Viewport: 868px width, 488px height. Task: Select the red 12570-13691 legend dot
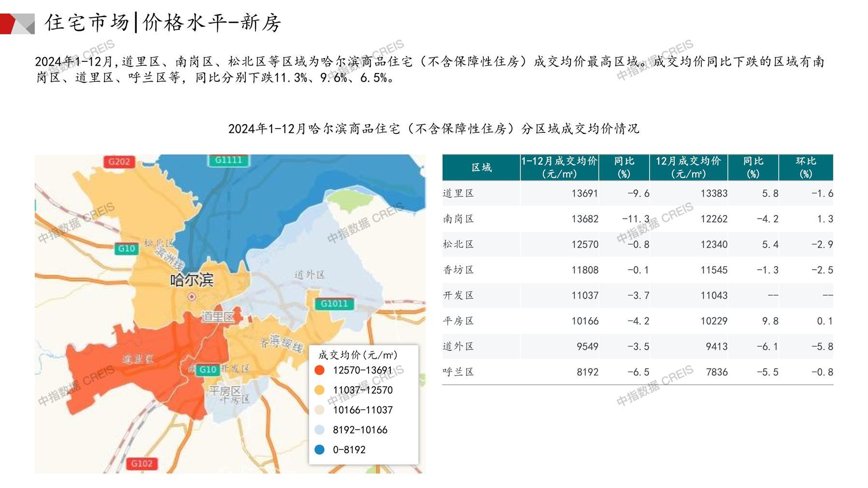pos(319,370)
